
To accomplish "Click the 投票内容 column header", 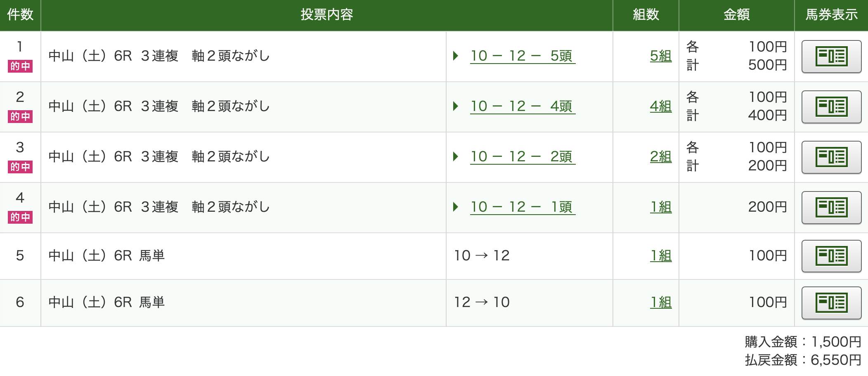I will pos(326,15).
